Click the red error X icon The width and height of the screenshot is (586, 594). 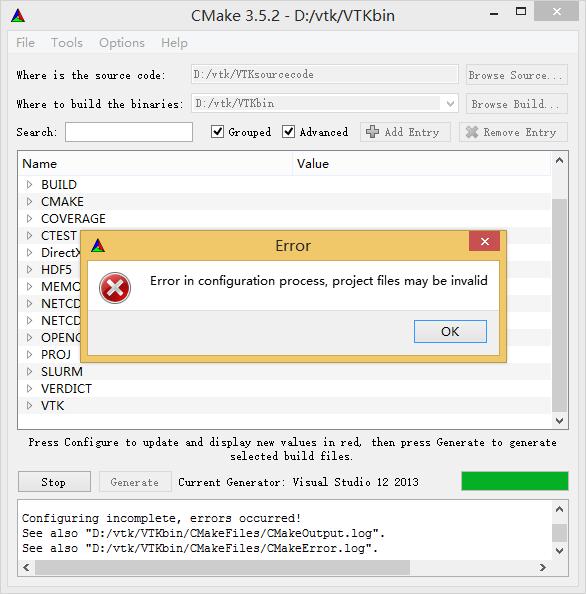pyautogui.click(x=115, y=288)
